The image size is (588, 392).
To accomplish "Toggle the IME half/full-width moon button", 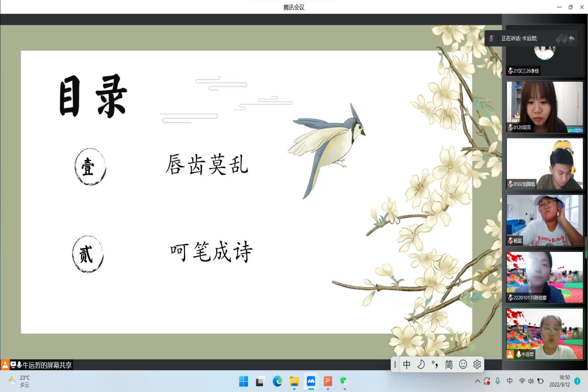I will (421, 364).
